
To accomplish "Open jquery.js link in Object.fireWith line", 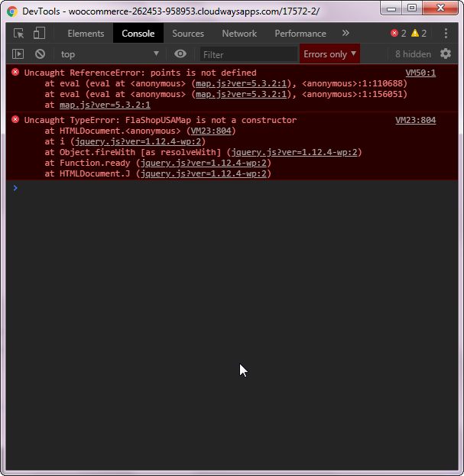I will point(294,152).
